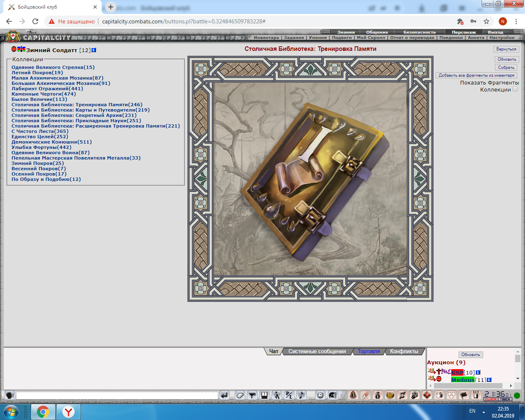This screenshot has width=525, height=420.
Task: Click the coin with hand icon
Action: (415, 395)
